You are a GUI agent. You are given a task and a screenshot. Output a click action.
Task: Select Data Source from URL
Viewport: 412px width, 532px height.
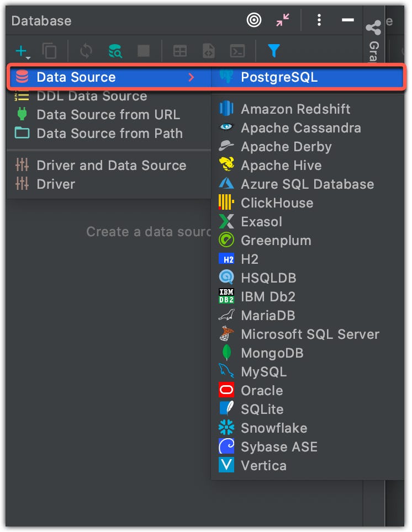click(109, 115)
